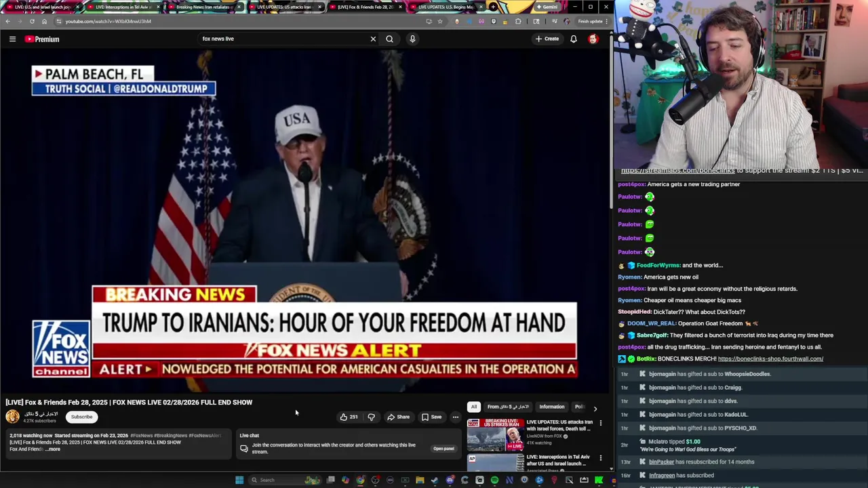
Task: Open YouTube notifications bell
Action: (x=574, y=39)
